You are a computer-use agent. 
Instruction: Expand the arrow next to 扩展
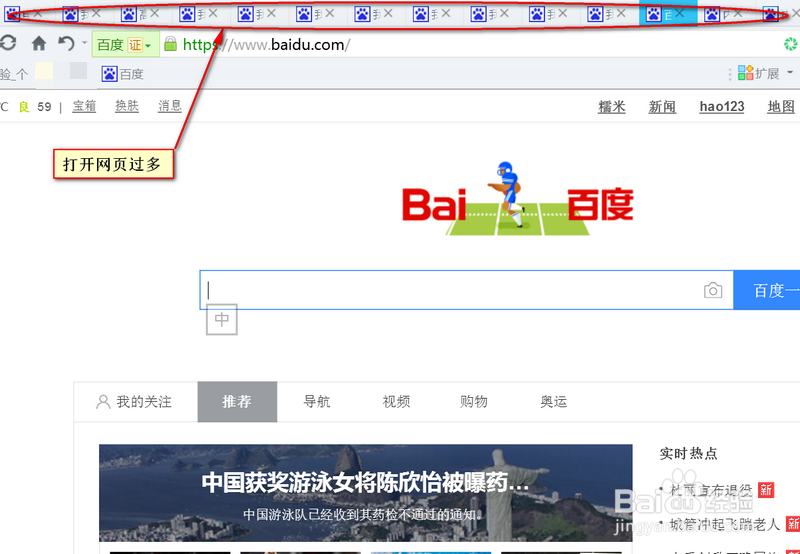point(790,72)
